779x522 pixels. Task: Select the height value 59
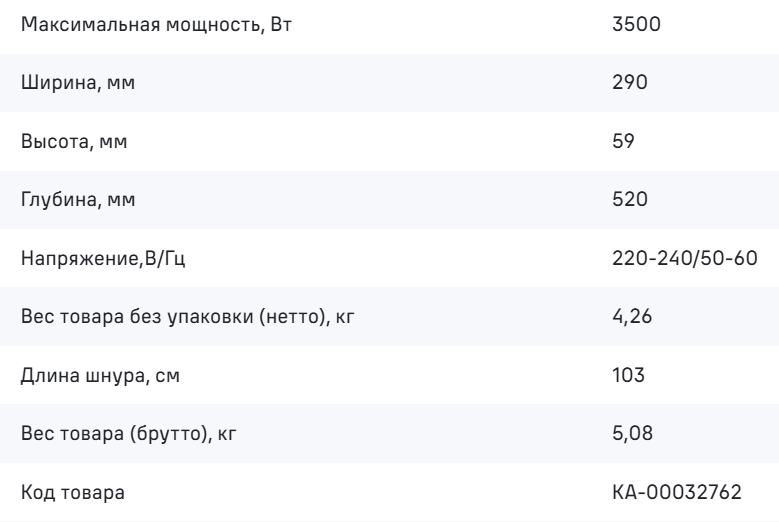pyautogui.click(x=623, y=141)
